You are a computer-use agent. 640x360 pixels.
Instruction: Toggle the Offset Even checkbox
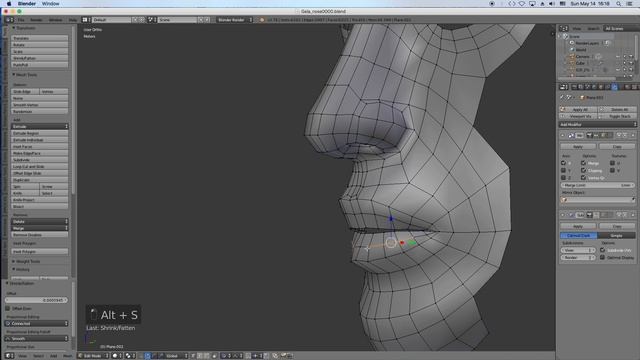pos(7,308)
